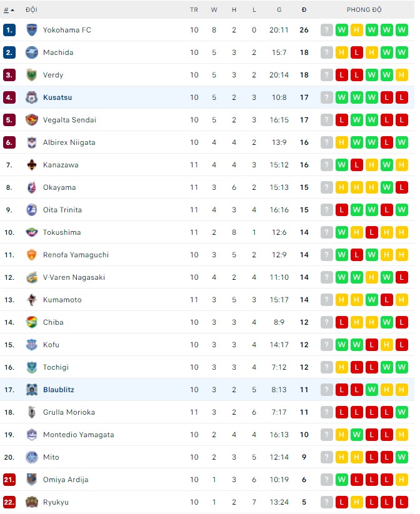Sort table by G goals column
Viewport: 420px width, 514px height.
point(279,10)
